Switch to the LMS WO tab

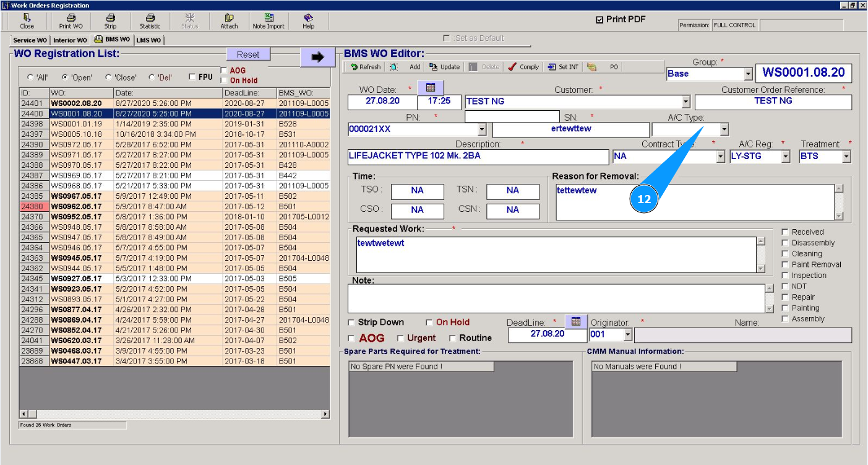tap(148, 40)
